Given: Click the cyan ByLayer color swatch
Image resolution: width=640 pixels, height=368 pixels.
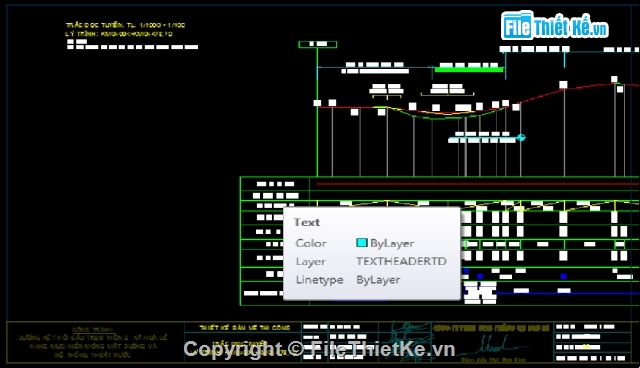Looking at the screenshot, I should (x=362, y=243).
